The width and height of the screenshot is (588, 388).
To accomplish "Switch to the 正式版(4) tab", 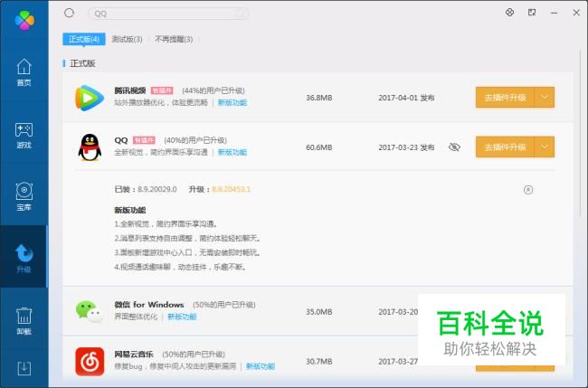I will click(x=84, y=39).
